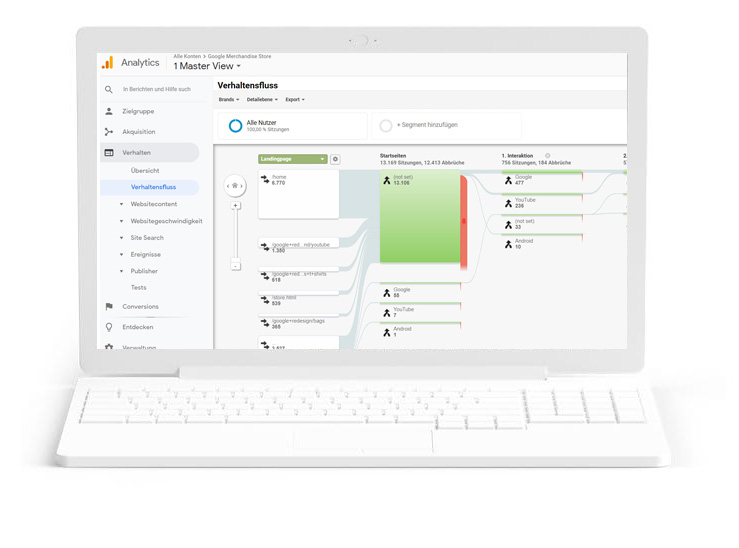Click the Zielgruppe person icon

(x=109, y=111)
